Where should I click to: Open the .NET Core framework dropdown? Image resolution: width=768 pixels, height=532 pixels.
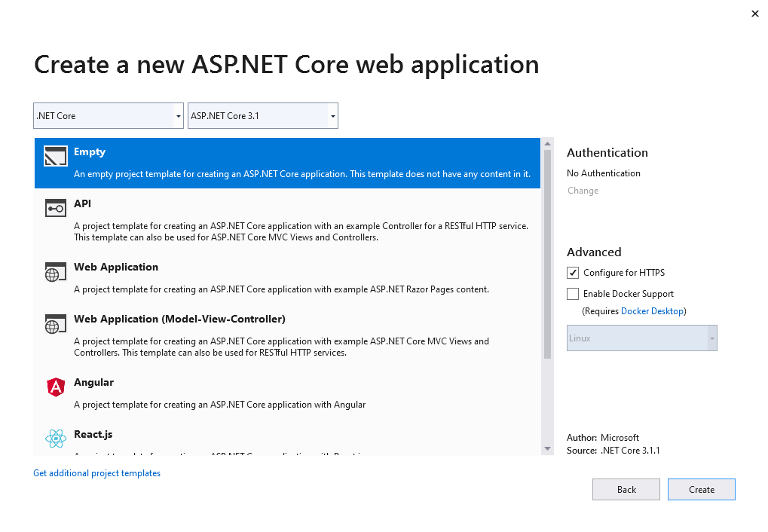pos(109,116)
